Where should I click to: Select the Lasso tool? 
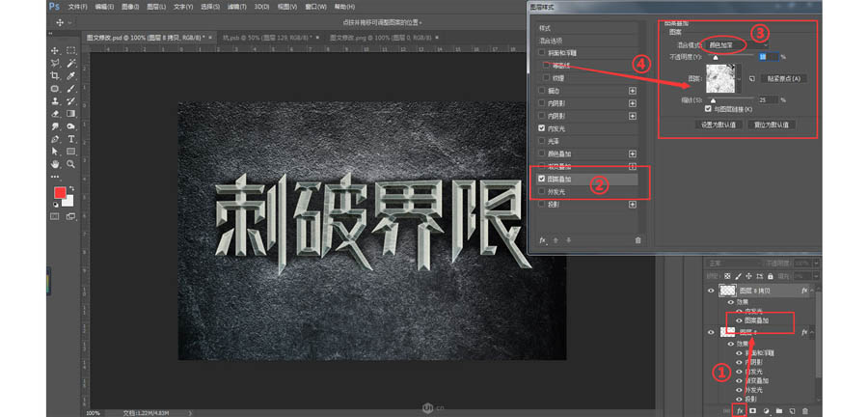click(x=55, y=63)
